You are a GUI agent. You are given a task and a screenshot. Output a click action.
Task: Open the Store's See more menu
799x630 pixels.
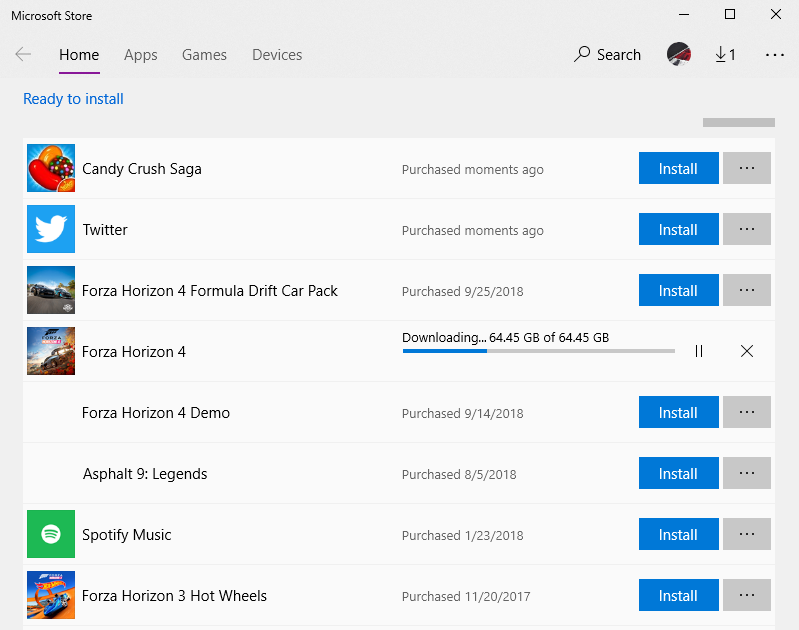point(775,55)
